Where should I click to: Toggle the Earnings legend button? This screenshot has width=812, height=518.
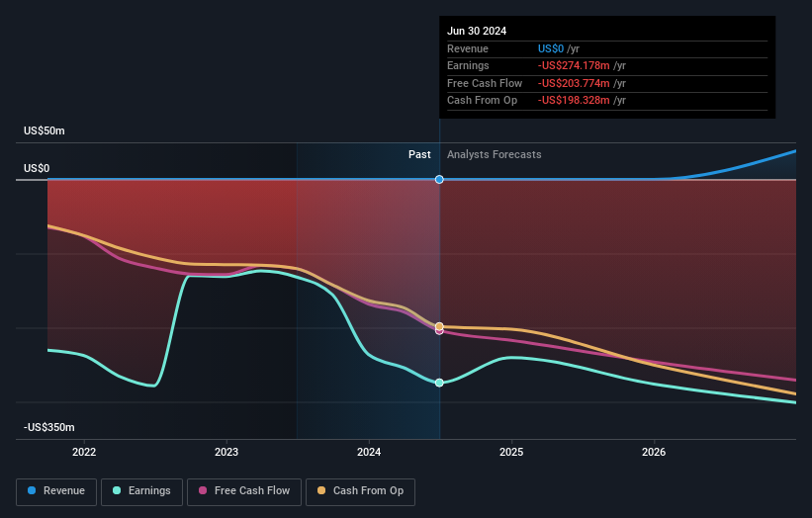(141, 491)
